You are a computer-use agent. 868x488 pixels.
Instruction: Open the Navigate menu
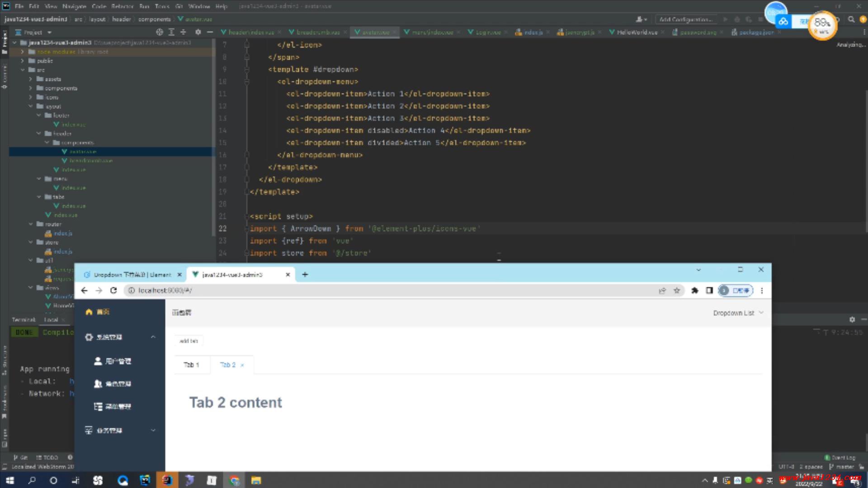[74, 6]
